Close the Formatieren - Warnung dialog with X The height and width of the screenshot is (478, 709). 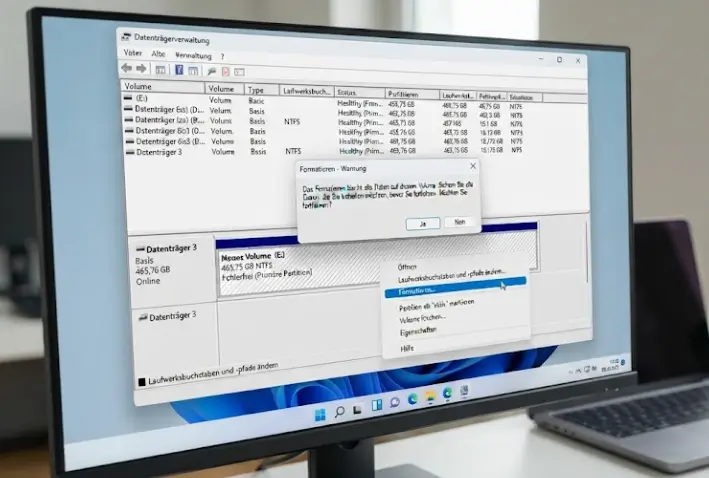pyautogui.click(x=473, y=166)
